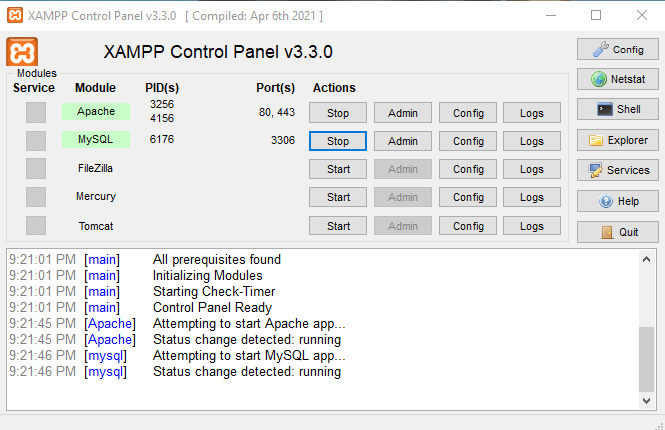Image resolution: width=665 pixels, height=430 pixels.
Task: Toggle the MySQL service checkbox
Action: point(36,140)
